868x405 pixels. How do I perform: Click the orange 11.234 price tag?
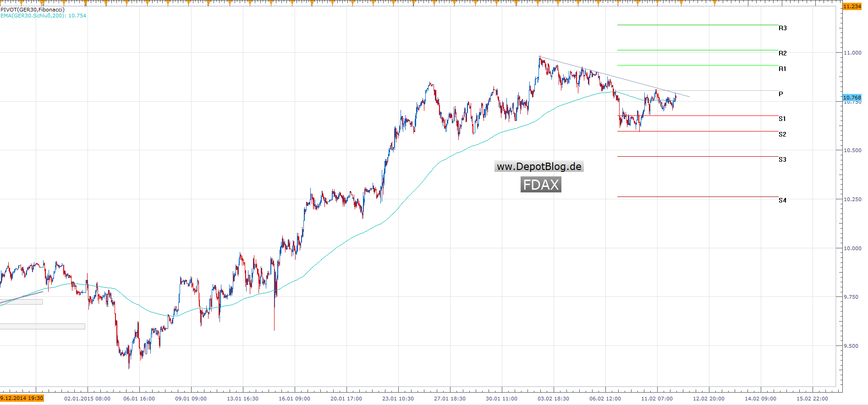click(x=852, y=6)
